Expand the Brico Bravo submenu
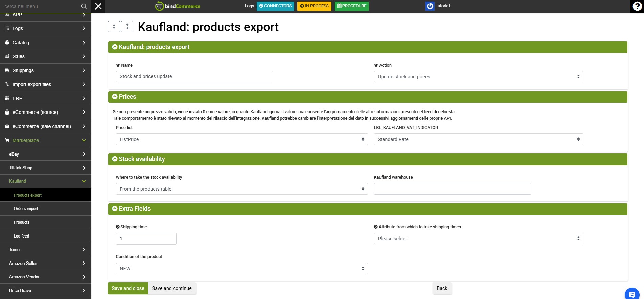 [x=46, y=290]
